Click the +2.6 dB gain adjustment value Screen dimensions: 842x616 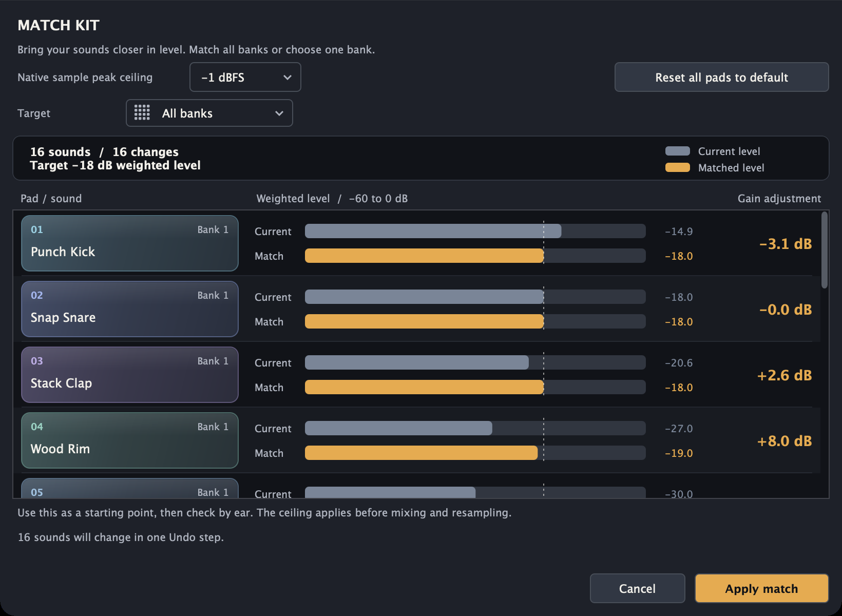point(784,375)
